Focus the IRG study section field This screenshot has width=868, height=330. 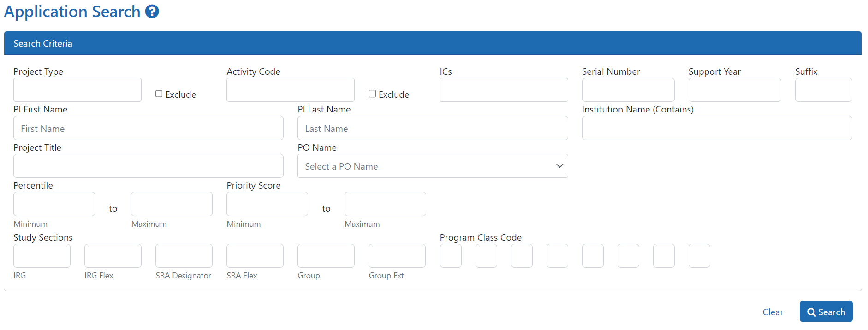coord(42,256)
